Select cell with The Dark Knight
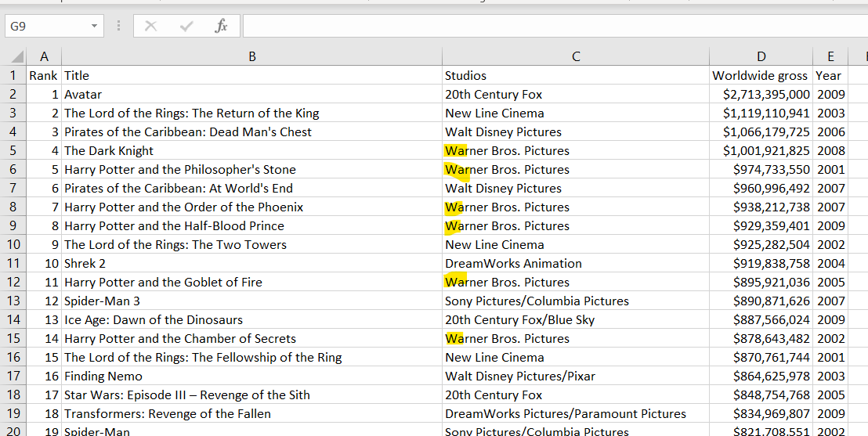Viewport: 868px width, 436px height. coord(252,150)
